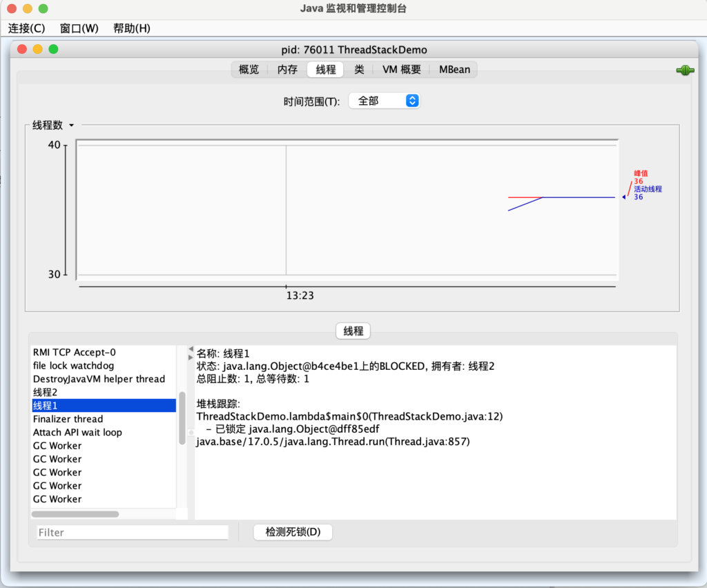Click the stack trace line ThreadStackDemo.java:12
Viewport: 707px width, 588px height.
[x=349, y=416]
